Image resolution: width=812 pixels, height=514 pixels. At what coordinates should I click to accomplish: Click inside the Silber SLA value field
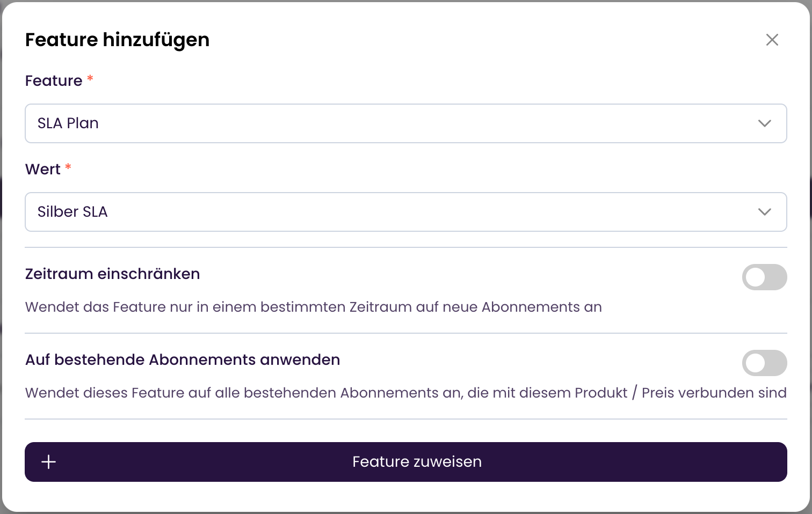[215, 211]
